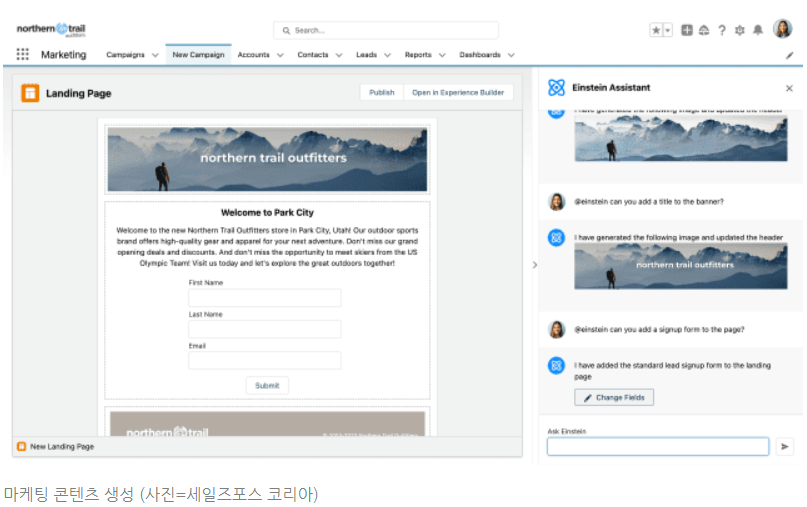Select the New Campaign tab

pyautogui.click(x=198, y=55)
